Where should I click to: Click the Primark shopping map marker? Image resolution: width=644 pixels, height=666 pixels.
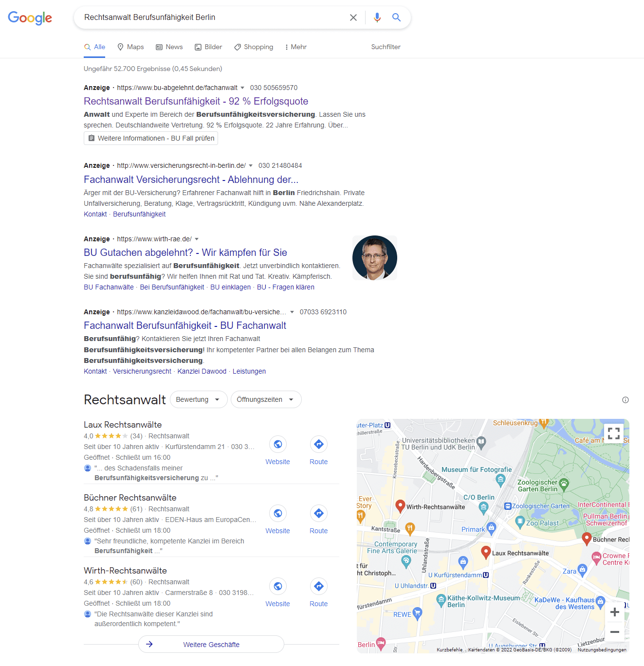tap(491, 527)
